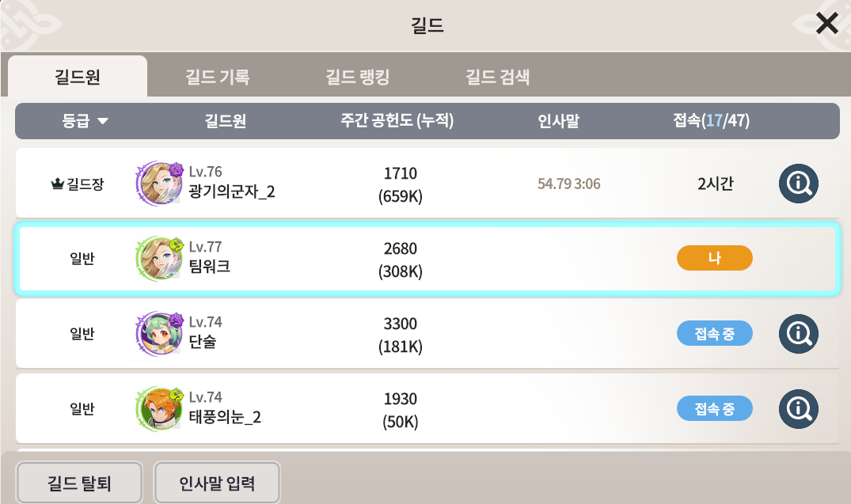Click the orange 나 badge
The height and width of the screenshot is (504, 851).
point(714,259)
